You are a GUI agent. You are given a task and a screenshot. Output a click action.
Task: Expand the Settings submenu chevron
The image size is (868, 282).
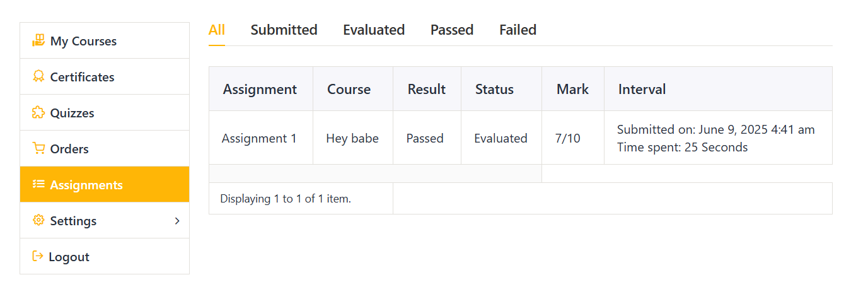[x=177, y=221]
